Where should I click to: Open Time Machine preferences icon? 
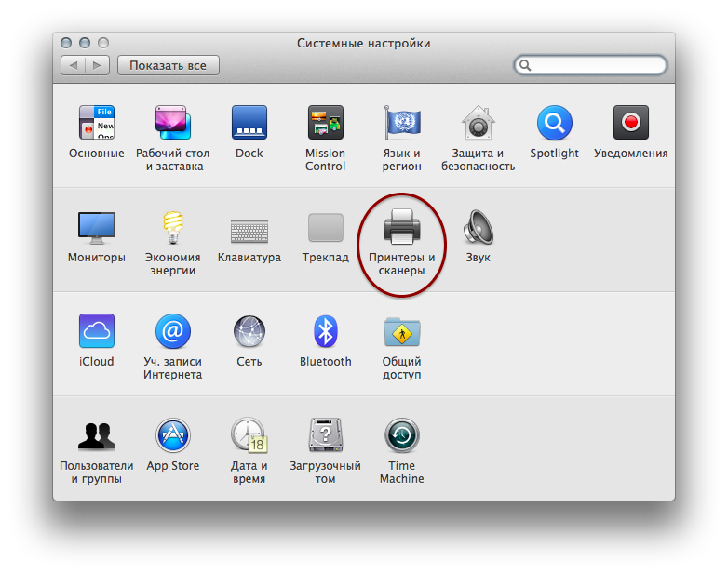402,435
